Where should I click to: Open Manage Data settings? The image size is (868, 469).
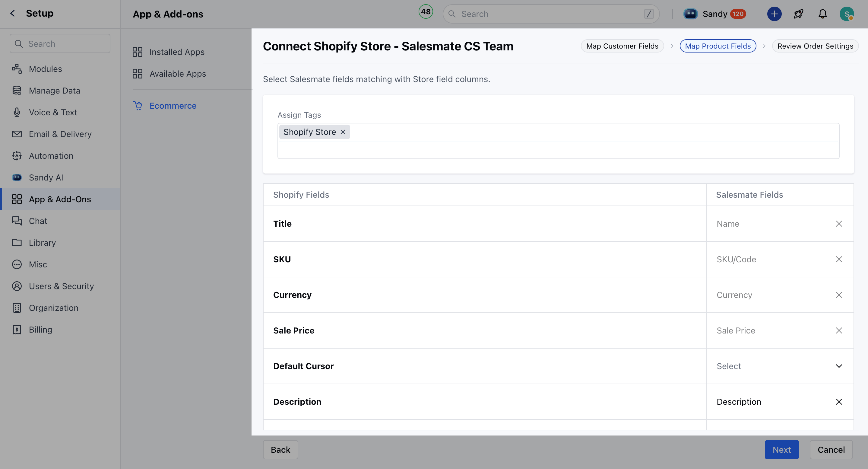(x=54, y=90)
